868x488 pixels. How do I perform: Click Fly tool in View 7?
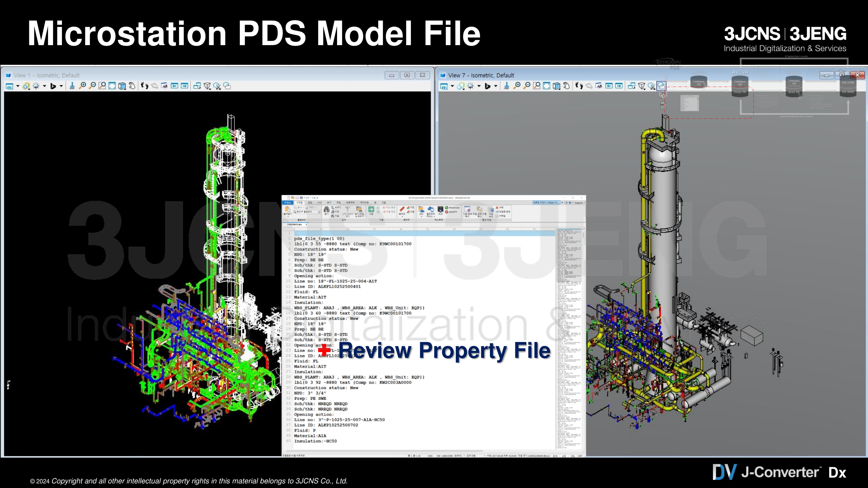click(x=589, y=86)
